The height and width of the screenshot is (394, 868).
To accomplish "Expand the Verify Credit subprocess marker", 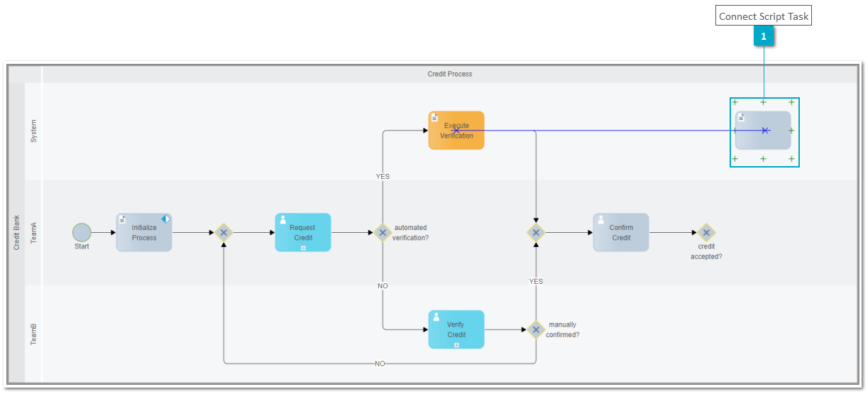I will (456, 345).
